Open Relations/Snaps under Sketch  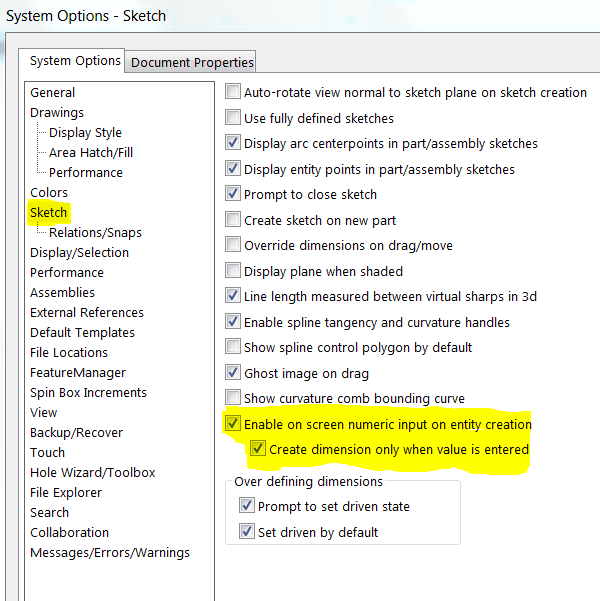point(95,233)
